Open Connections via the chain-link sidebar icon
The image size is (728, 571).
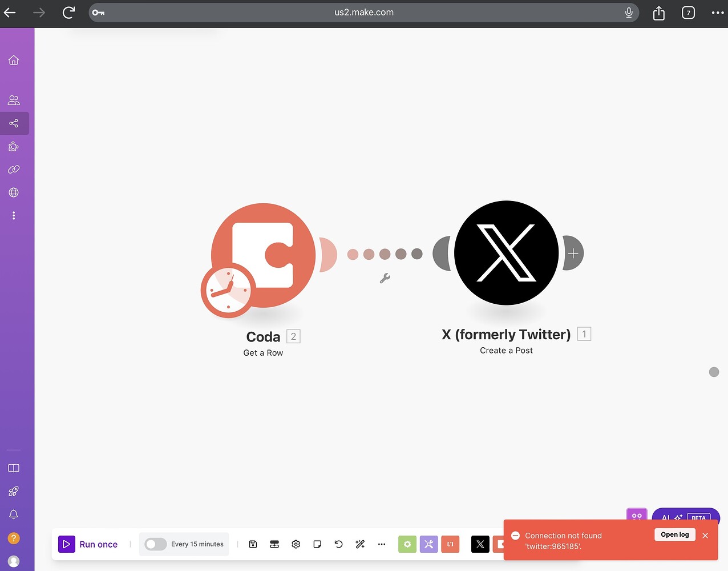pos(14,170)
